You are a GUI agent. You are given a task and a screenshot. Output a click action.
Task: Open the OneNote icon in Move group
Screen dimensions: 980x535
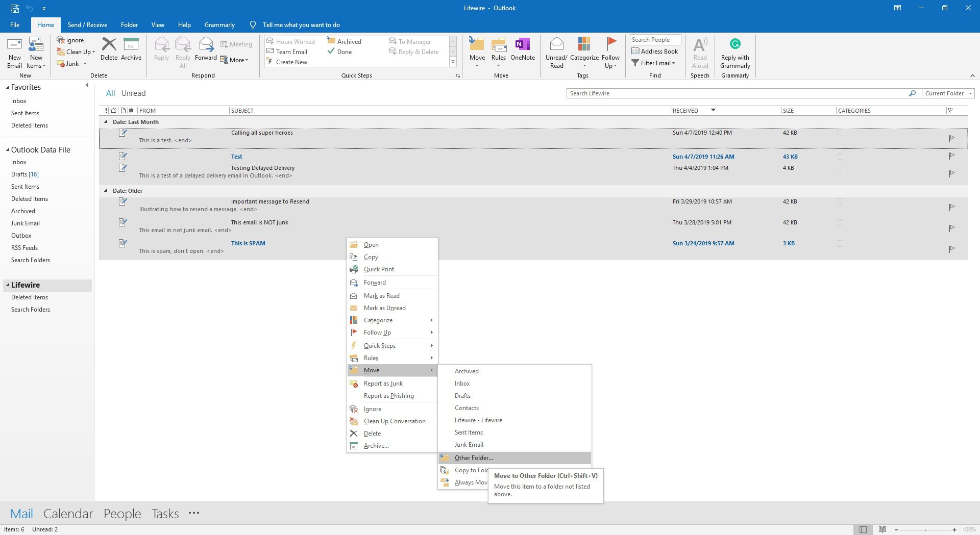click(x=523, y=44)
